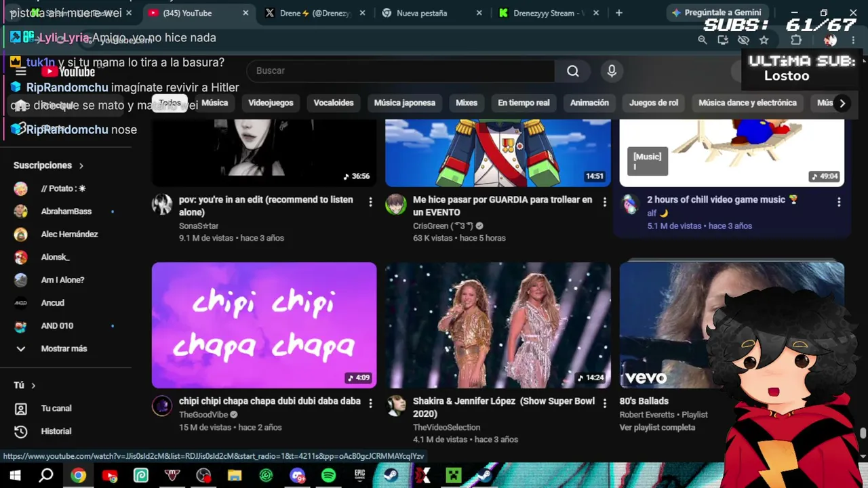Select the Videojuegos filter chip
Image resolution: width=868 pixels, height=488 pixels.
coord(271,102)
